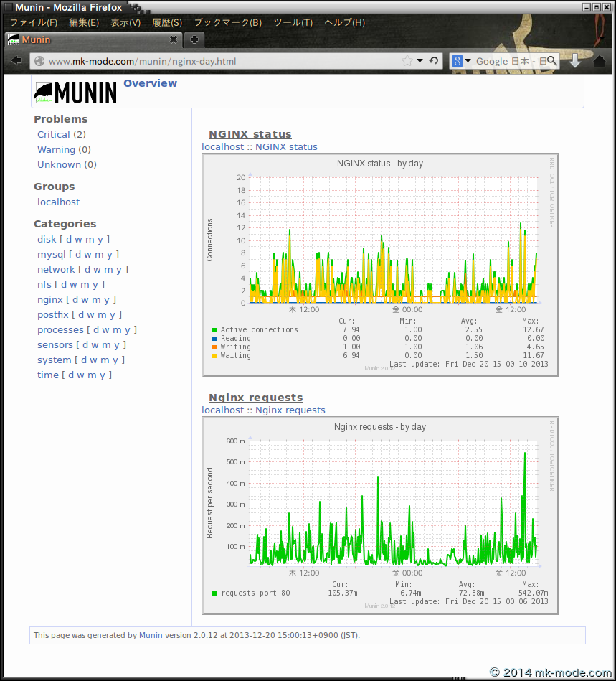The height and width of the screenshot is (681, 616).
Task: Reload the page with the refresh icon
Action: [433, 61]
